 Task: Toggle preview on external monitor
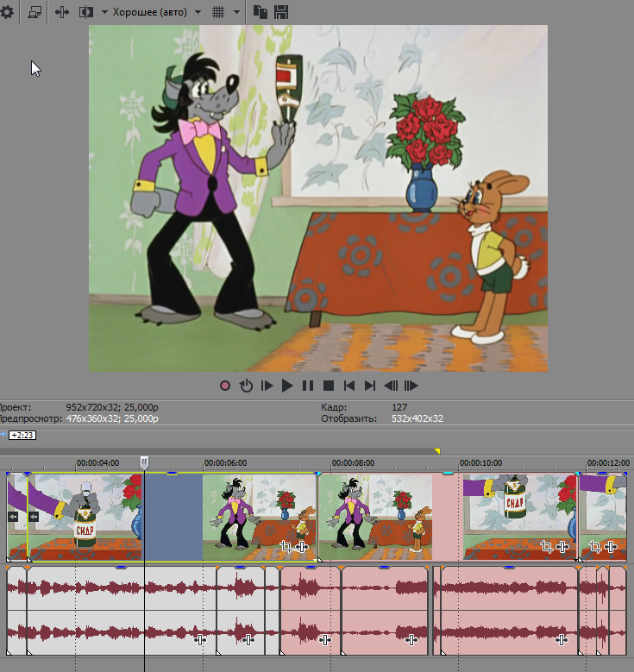coord(35,12)
